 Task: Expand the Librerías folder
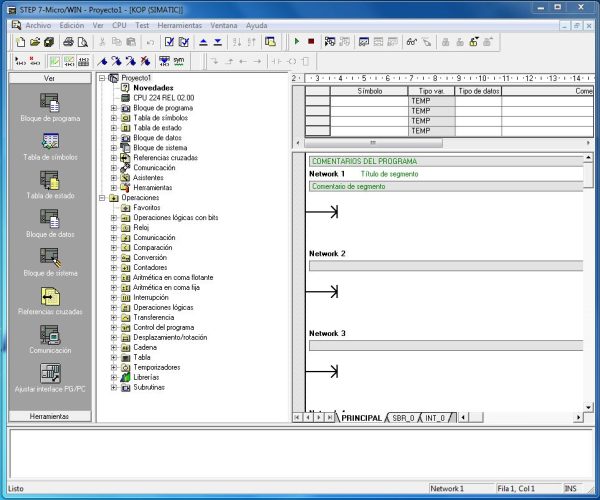(114, 377)
